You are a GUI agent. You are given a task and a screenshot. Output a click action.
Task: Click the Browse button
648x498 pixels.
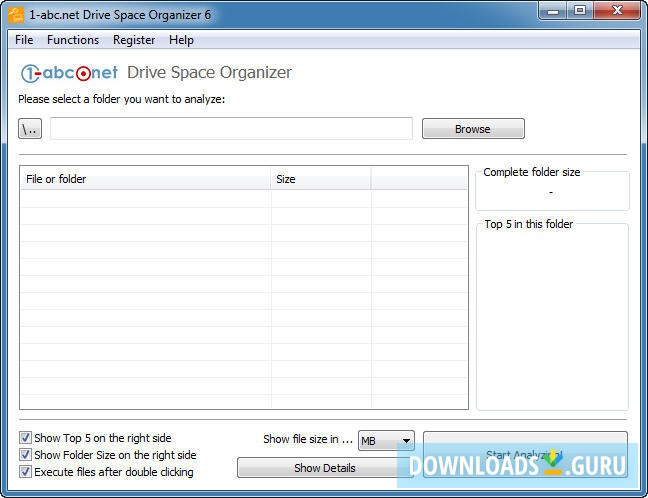[x=473, y=129]
